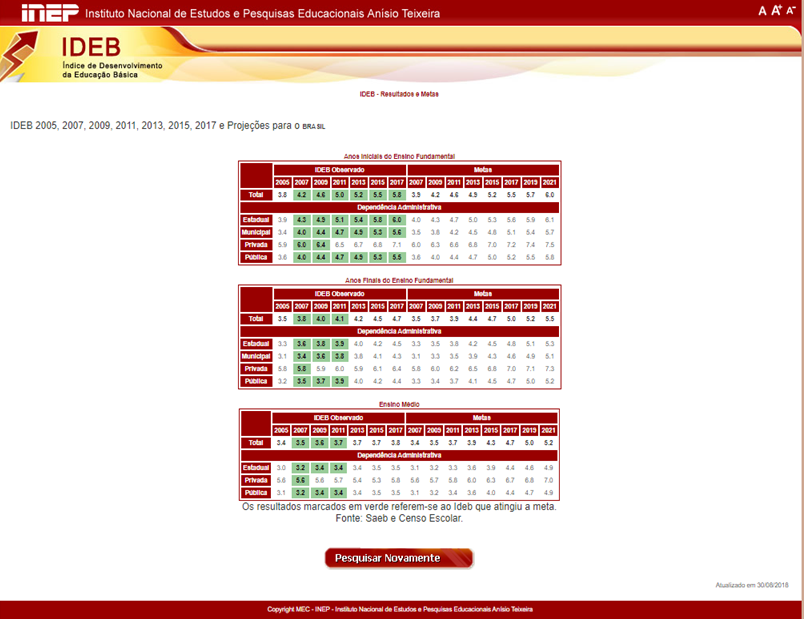Click the Municipal row label in Anos Finais table
This screenshot has width=804, height=619.
click(256, 356)
